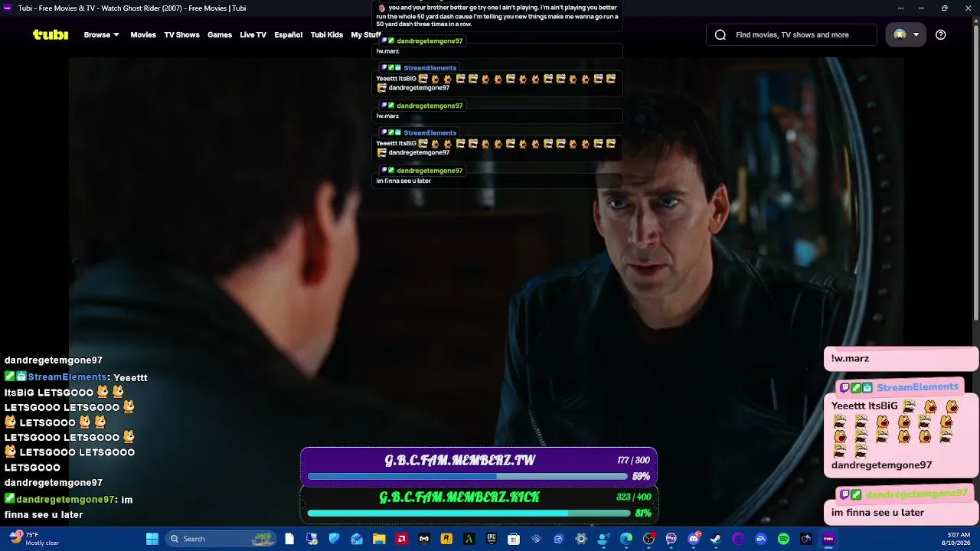Launch Rockstar Games Launcher from taskbar
Viewport: 980px width, 551px height.
[446, 539]
